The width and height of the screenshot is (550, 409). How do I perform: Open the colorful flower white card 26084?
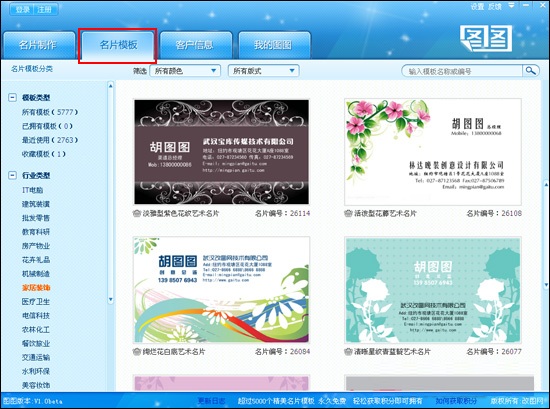[x=221, y=290]
